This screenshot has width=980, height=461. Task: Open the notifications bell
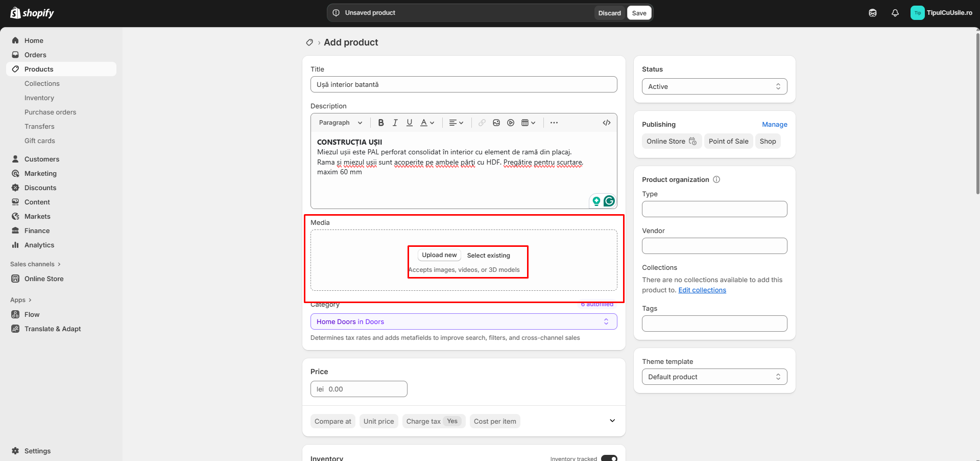coord(895,13)
